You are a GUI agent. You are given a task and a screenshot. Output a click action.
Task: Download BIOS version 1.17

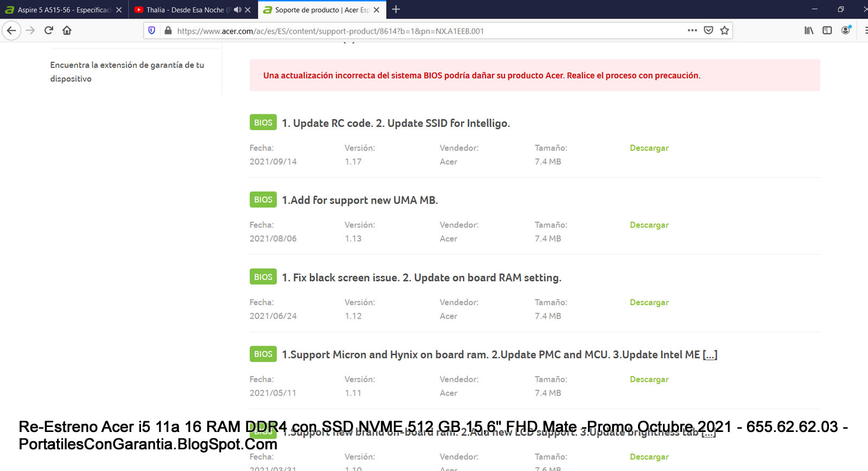649,148
